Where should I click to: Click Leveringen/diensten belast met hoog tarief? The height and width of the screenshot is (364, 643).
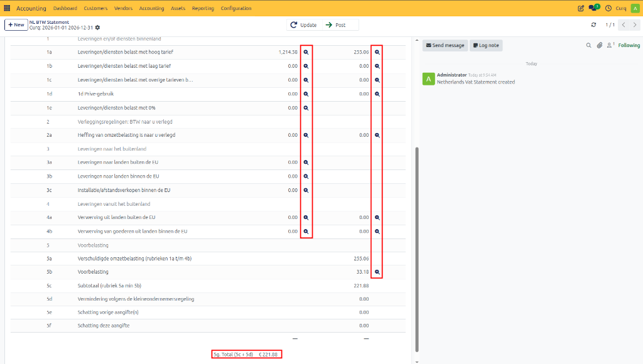[x=126, y=52]
